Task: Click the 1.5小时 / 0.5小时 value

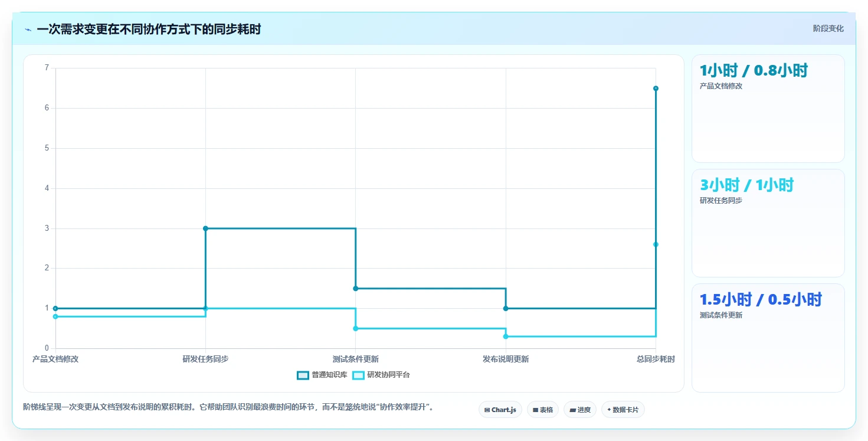Action: pyautogui.click(x=761, y=300)
